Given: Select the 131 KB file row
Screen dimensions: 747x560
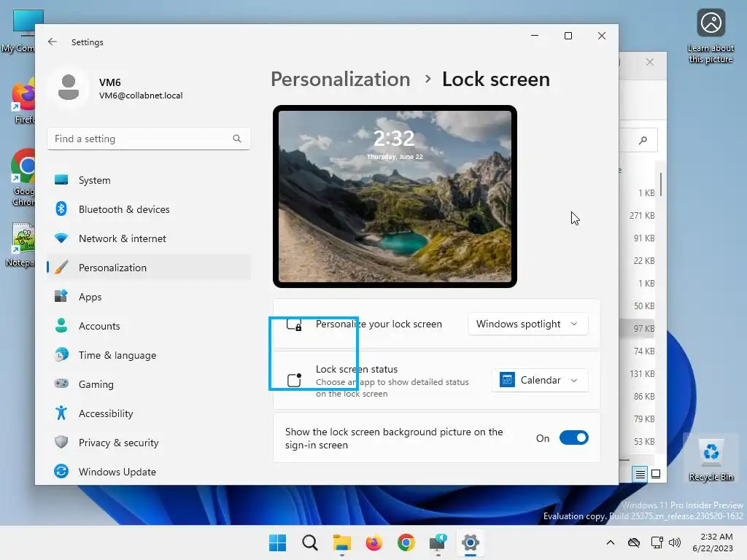Looking at the screenshot, I should (638, 374).
